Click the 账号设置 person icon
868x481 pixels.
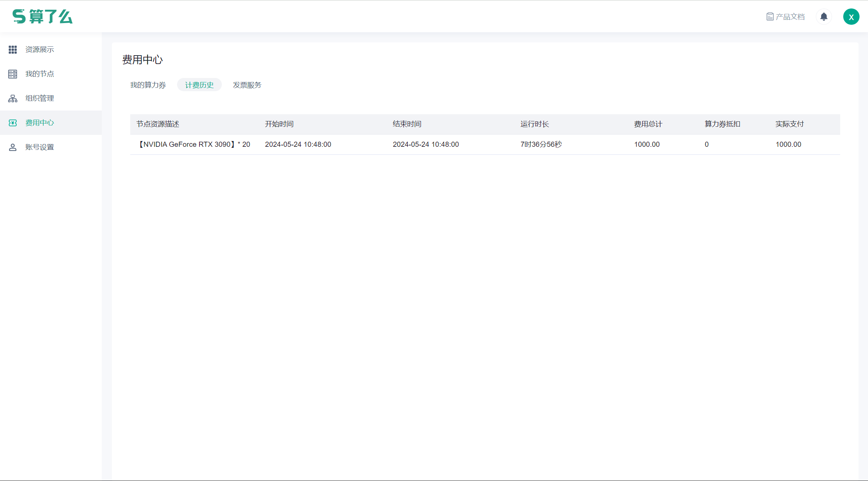pyautogui.click(x=13, y=147)
